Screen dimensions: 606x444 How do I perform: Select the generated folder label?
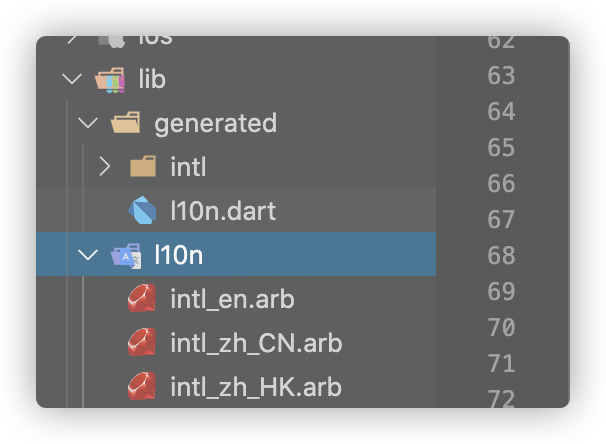215,124
